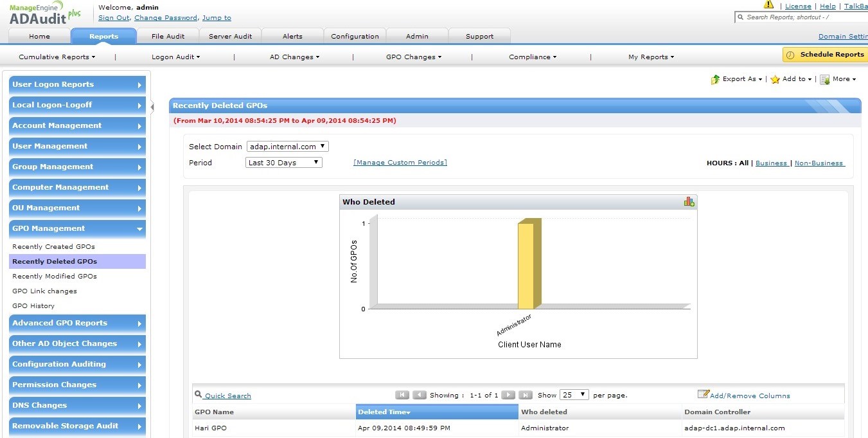This screenshot has width=868, height=438.
Task: Open the per page count dropdown
Action: tap(574, 395)
